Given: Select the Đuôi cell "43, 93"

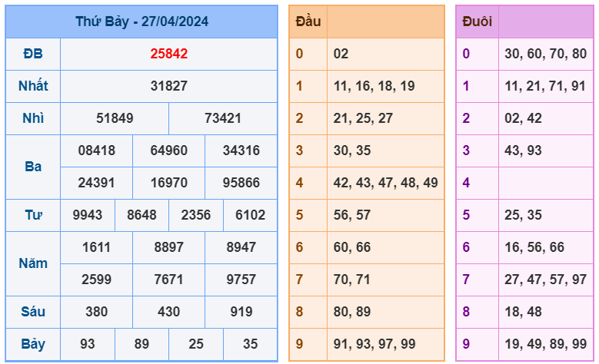Looking at the screenshot, I should (523, 151).
